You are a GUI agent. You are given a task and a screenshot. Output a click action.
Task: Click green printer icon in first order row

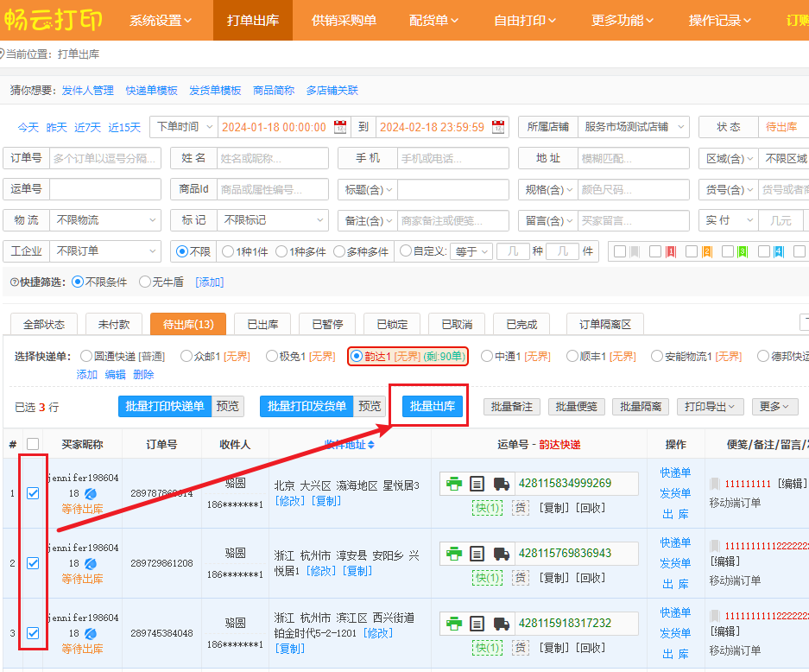454,484
